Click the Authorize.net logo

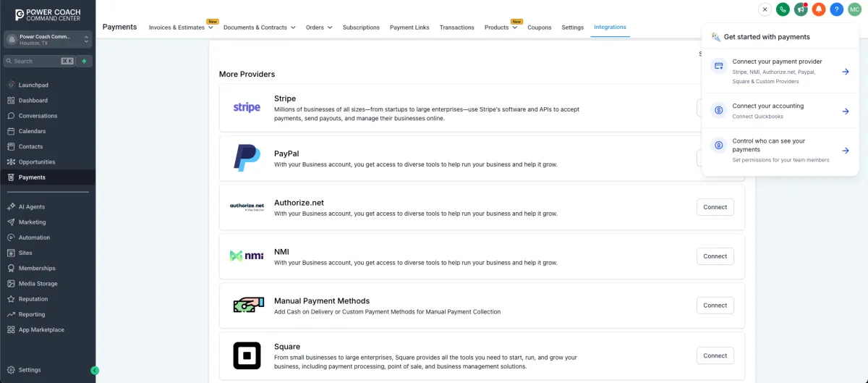pos(247,206)
